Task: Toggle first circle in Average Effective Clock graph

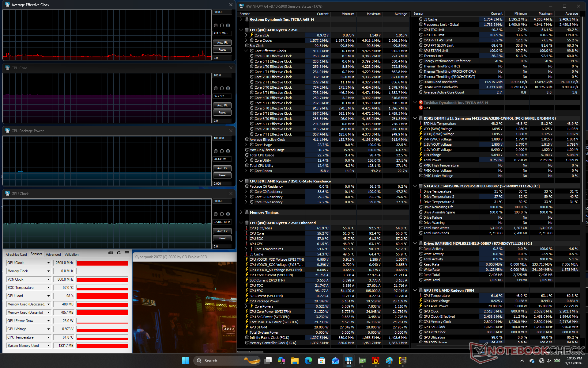Action: (x=216, y=26)
